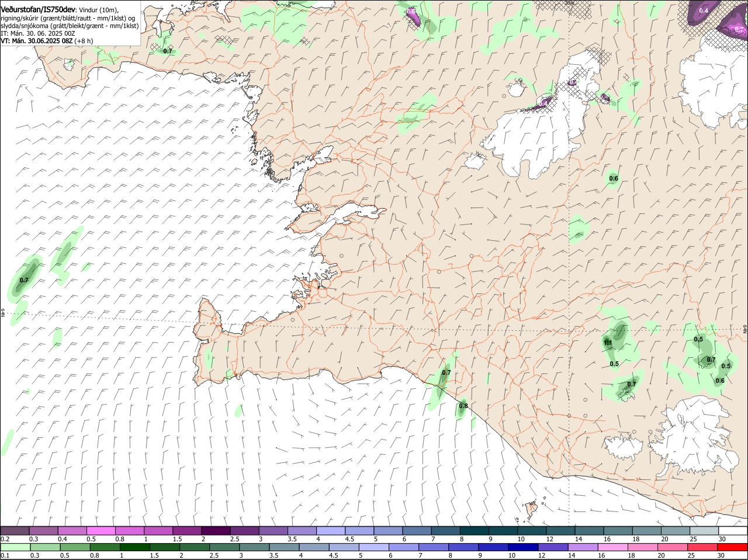The width and height of the screenshot is (748, 560).
Task: Select the white swatch at snow-scale 30
Action: coord(732,531)
